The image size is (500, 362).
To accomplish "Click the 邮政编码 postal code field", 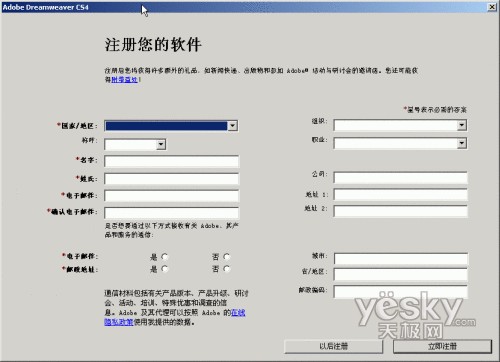I will click(x=401, y=292).
